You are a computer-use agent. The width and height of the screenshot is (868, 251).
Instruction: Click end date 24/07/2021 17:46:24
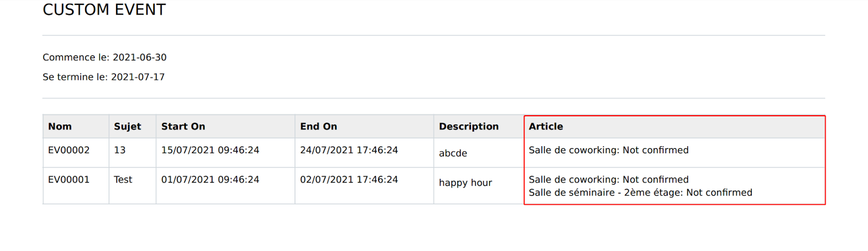349,150
